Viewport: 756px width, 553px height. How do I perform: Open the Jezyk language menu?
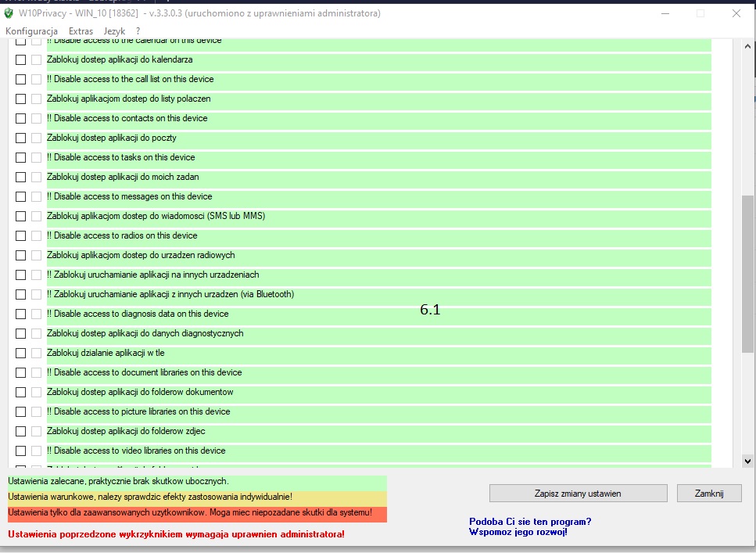point(114,31)
